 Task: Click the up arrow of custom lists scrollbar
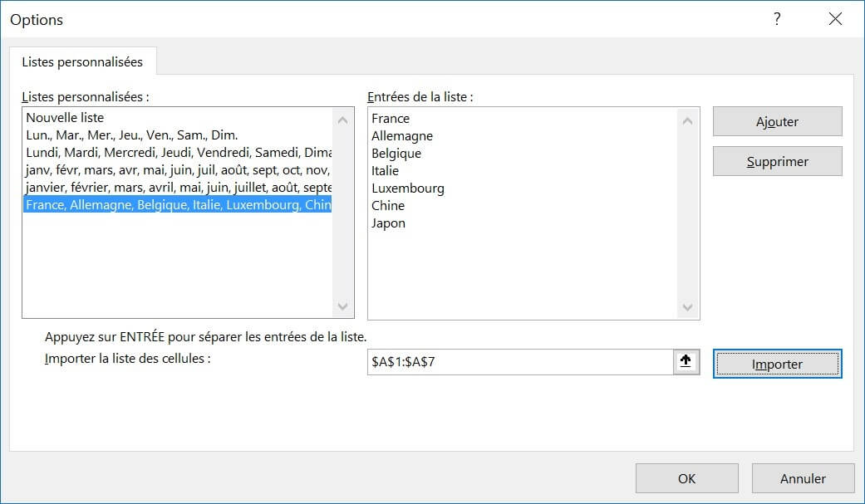point(342,120)
